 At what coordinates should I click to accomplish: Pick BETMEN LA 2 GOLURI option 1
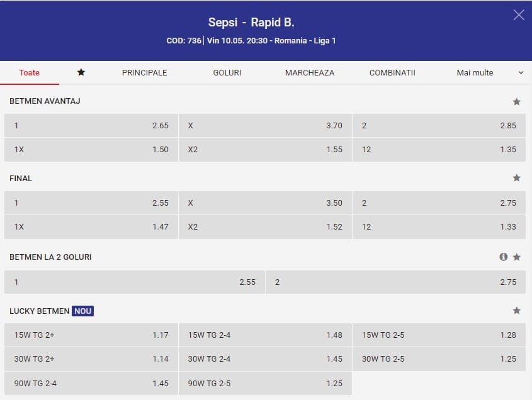[134, 282]
